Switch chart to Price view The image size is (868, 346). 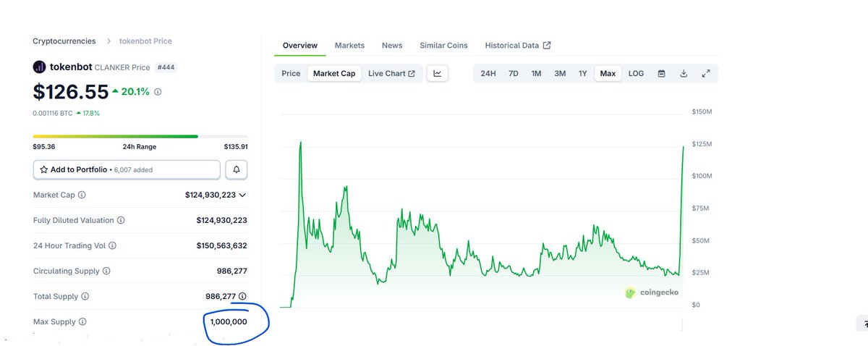pyautogui.click(x=291, y=73)
